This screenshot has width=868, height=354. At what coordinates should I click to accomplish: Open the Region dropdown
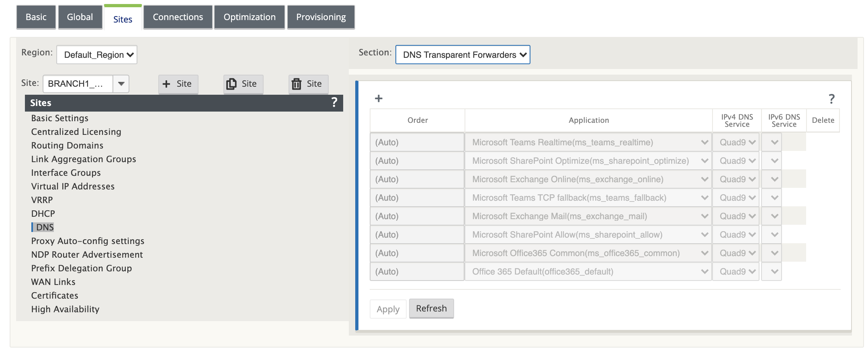pos(97,55)
